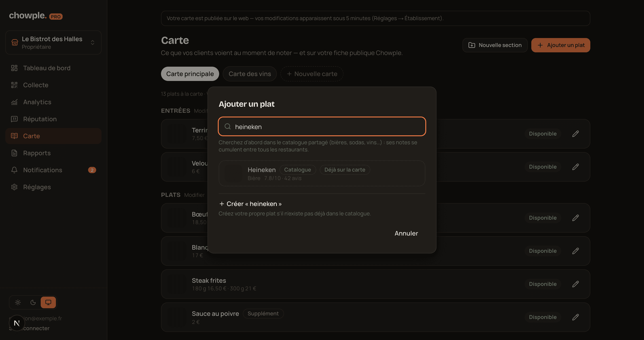Click the Déjà sur la carte tag
644x340 pixels.
[345, 170]
